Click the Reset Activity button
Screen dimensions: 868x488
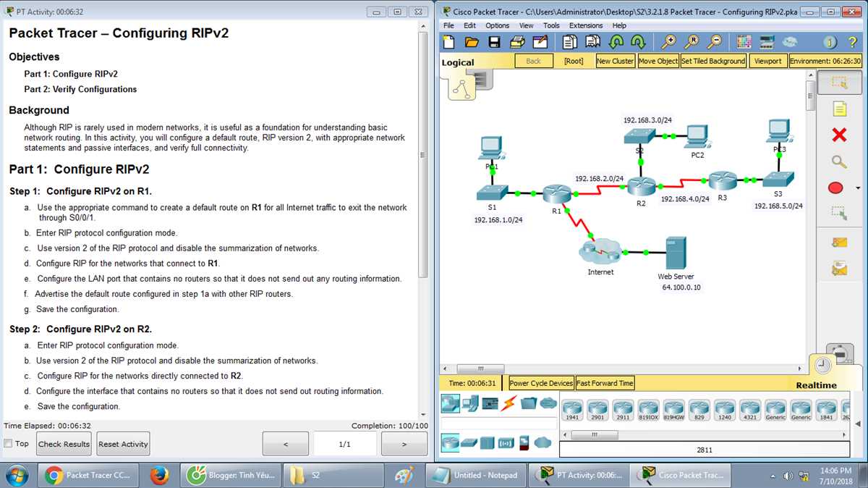[x=124, y=444]
